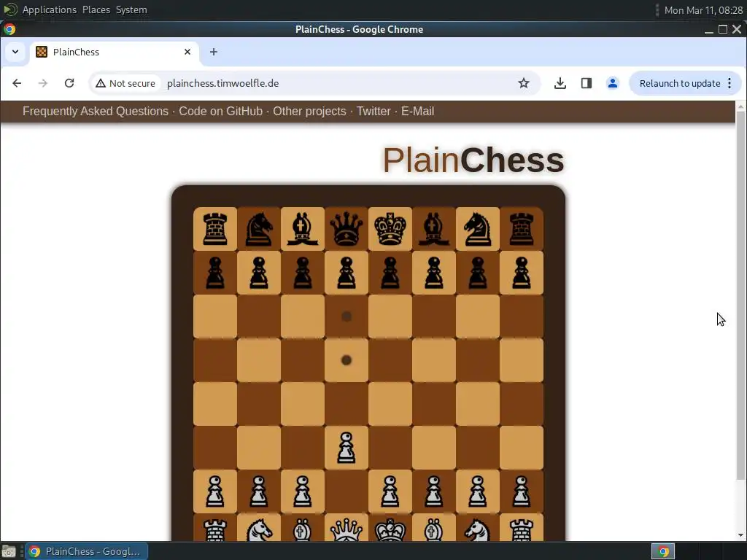This screenshot has width=747, height=560.
Task: Select the black queen
Action: pos(347,229)
